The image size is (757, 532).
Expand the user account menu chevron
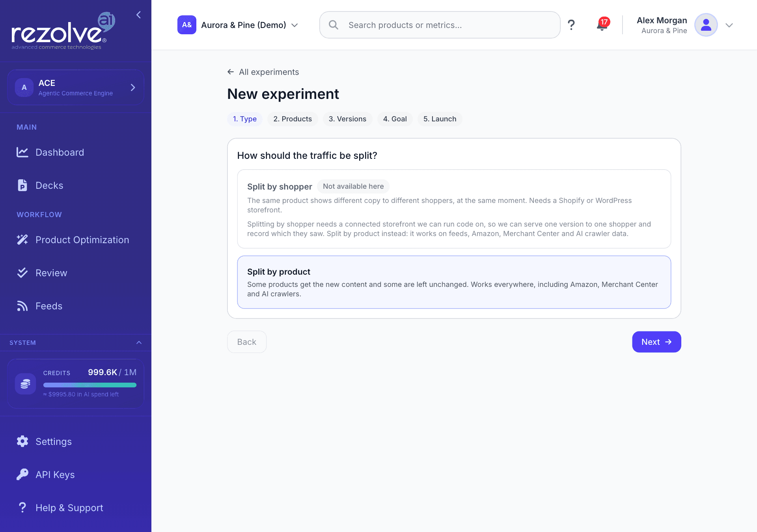click(729, 25)
